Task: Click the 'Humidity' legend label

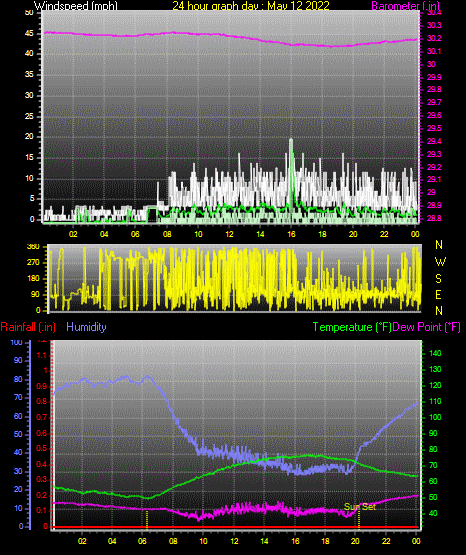Action: coord(86,327)
